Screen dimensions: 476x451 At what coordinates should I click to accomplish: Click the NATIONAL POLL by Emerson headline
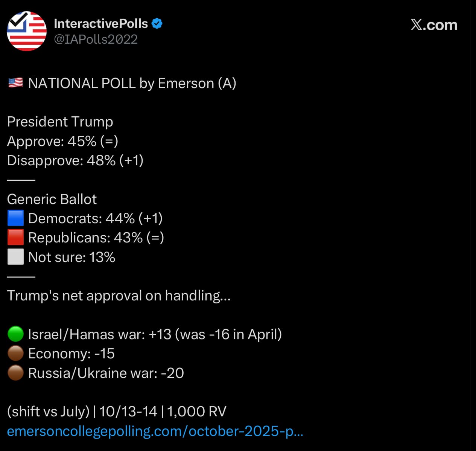coord(132,83)
